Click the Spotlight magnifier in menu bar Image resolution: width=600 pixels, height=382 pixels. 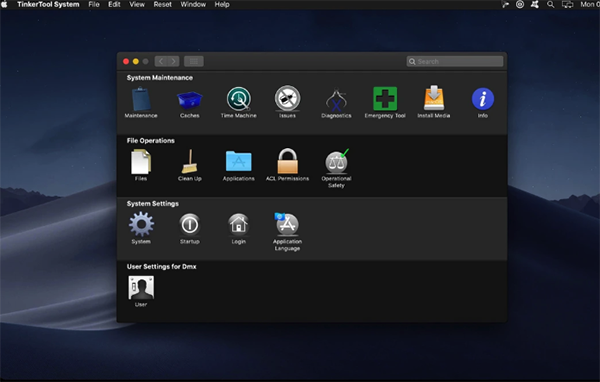point(550,5)
